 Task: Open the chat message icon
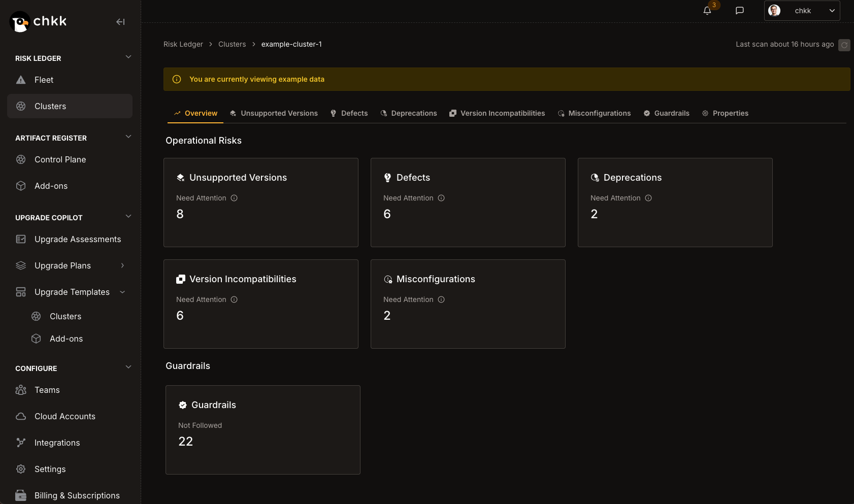pos(740,11)
